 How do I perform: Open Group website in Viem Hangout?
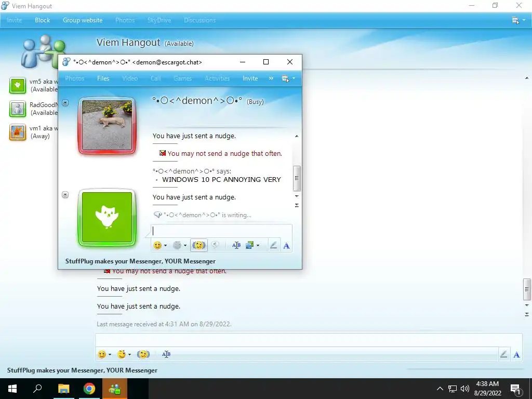(x=83, y=20)
